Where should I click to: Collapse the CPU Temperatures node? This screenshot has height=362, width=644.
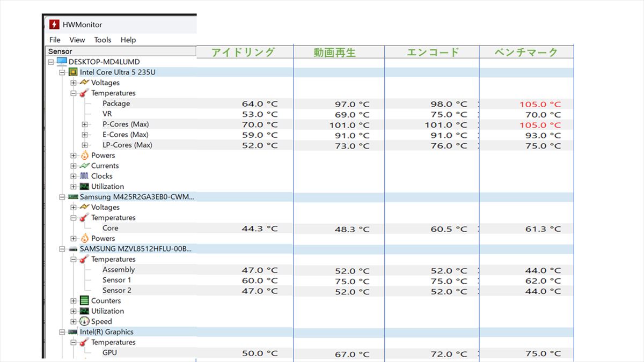[x=74, y=93]
